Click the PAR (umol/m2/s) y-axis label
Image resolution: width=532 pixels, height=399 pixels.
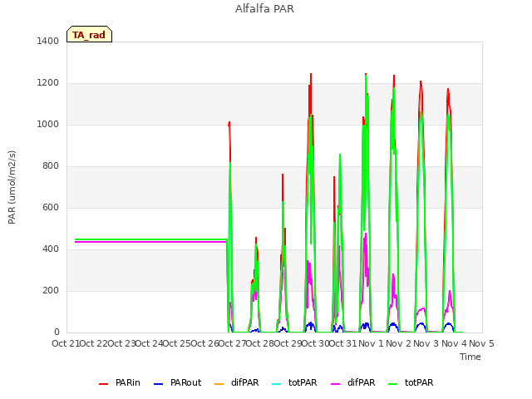coord(12,187)
